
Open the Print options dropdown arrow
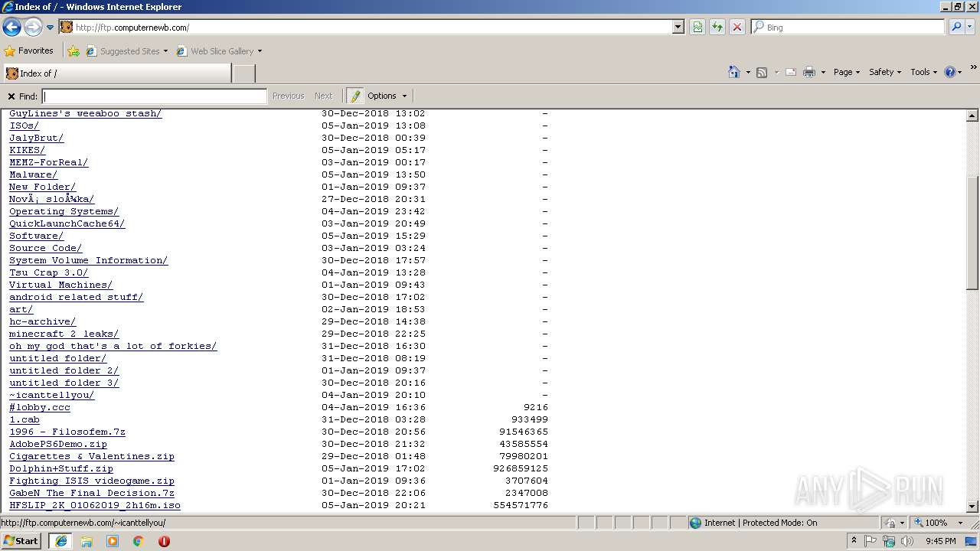(x=823, y=72)
